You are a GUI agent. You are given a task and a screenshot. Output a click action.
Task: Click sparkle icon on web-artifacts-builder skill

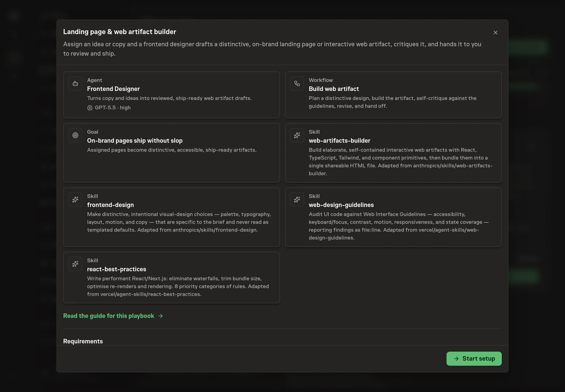[x=297, y=135]
